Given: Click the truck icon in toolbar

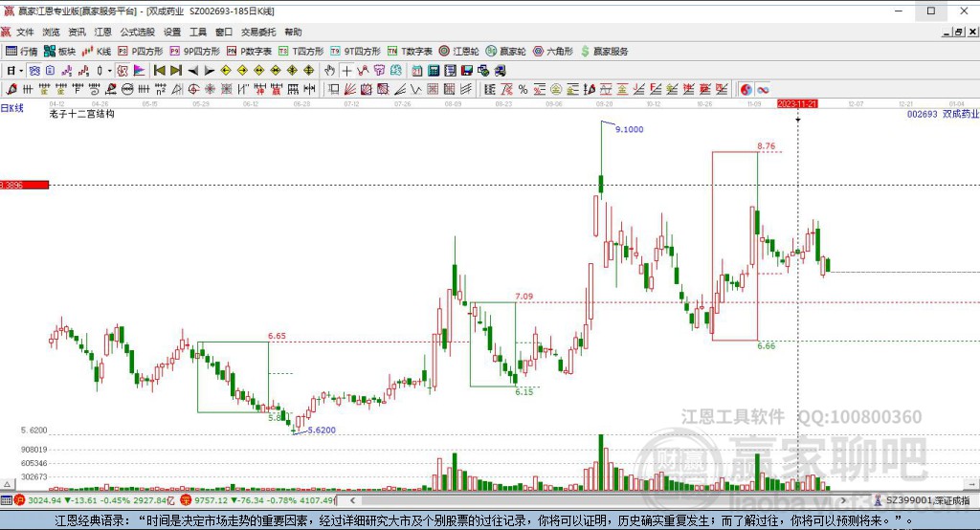Looking at the screenshot, I should [x=500, y=71].
